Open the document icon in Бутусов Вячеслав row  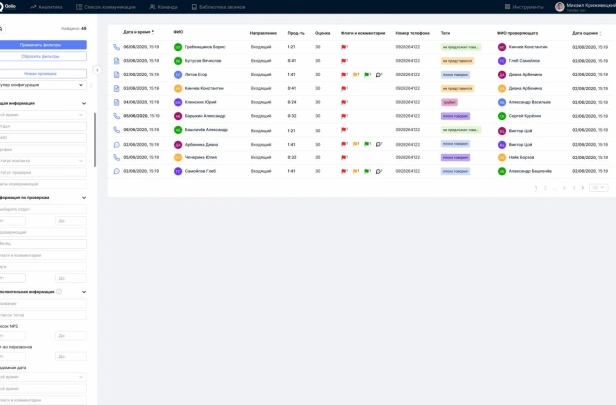pyautogui.click(x=116, y=61)
